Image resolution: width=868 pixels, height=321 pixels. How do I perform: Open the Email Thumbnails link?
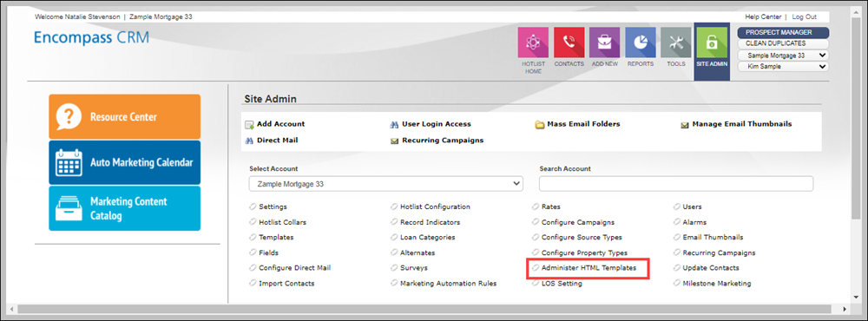713,238
